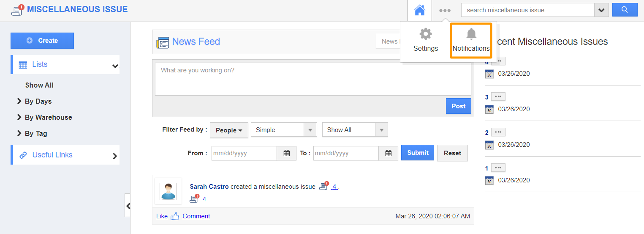Collapse the left sidebar panel arrow
Viewport: 644px width, 234px height.
click(x=128, y=206)
